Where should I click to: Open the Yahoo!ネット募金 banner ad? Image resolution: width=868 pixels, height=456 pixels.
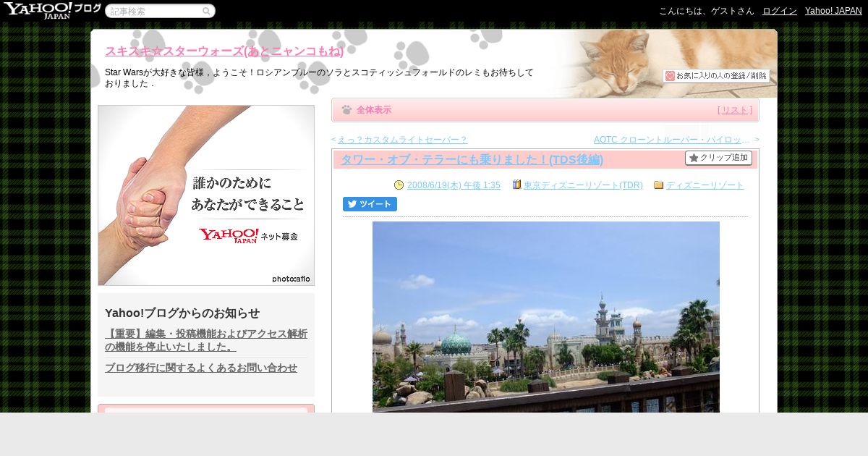point(206,195)
